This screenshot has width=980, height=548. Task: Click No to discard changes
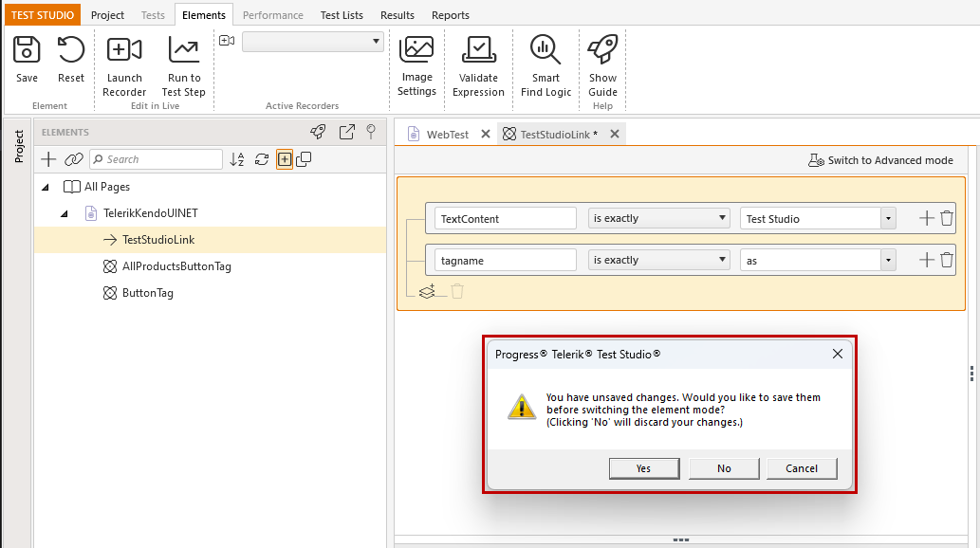[x=724, y=468]
